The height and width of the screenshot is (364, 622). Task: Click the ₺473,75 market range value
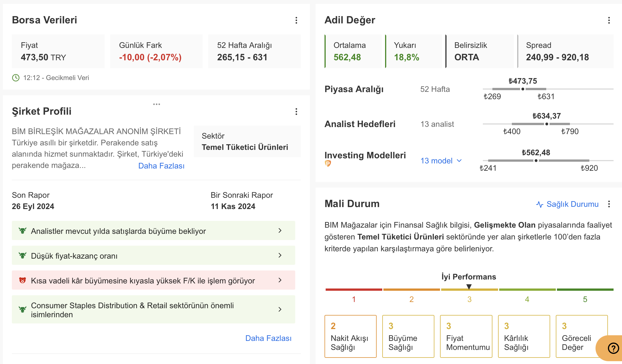[x=523, y=81]
